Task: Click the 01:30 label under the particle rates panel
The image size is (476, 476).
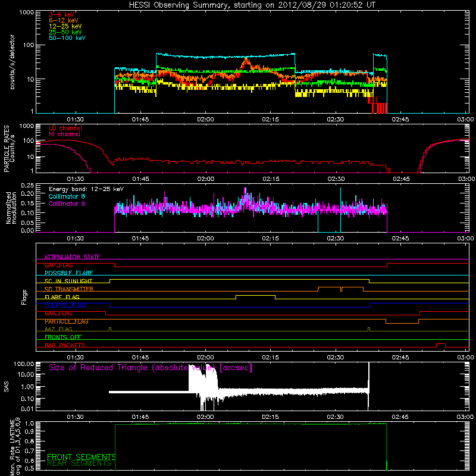Action: coord(76,179)
